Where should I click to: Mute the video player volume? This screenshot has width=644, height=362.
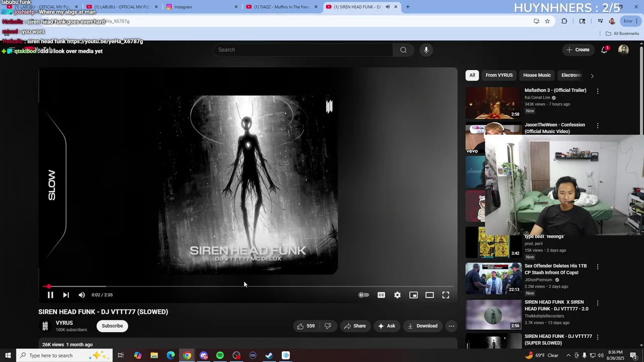tap(82, 295)
